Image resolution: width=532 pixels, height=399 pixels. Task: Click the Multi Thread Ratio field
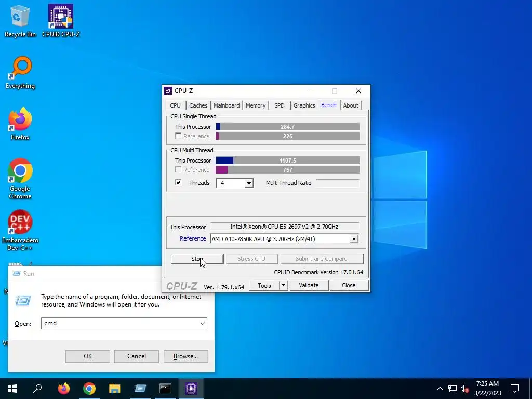coord(337,183)
